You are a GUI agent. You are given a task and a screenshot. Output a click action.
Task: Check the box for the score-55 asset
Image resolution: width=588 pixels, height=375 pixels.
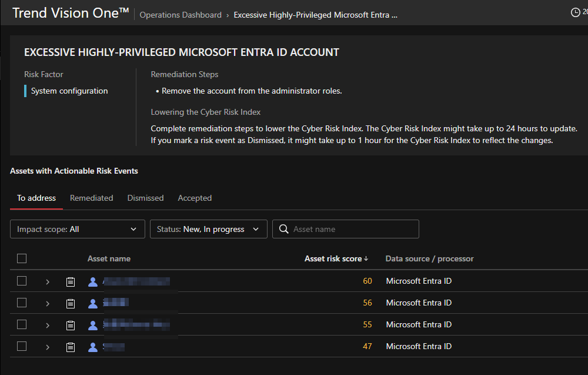22,324
